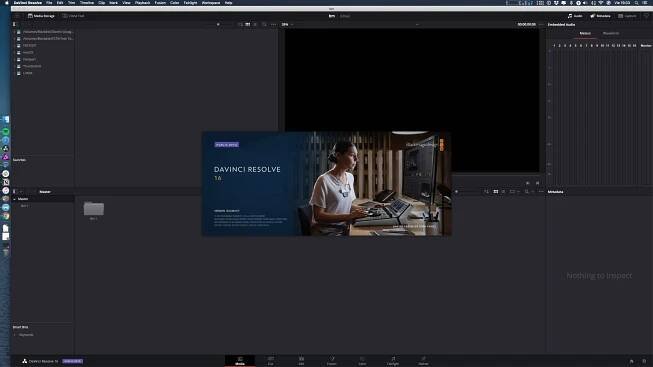Switch to the Fairlight page
The height and width of the screenshot is (367, 653).
[393, 361]
